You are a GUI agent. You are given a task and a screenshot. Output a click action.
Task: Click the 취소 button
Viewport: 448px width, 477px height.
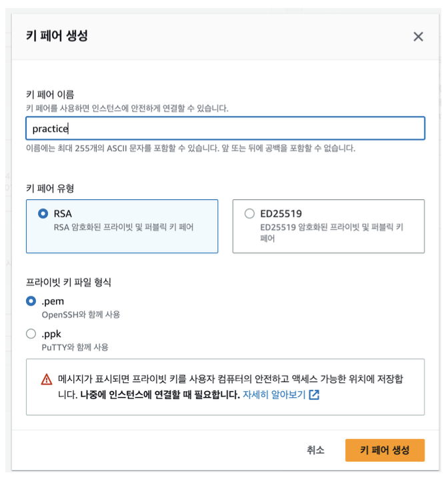(x=315, y=450)
